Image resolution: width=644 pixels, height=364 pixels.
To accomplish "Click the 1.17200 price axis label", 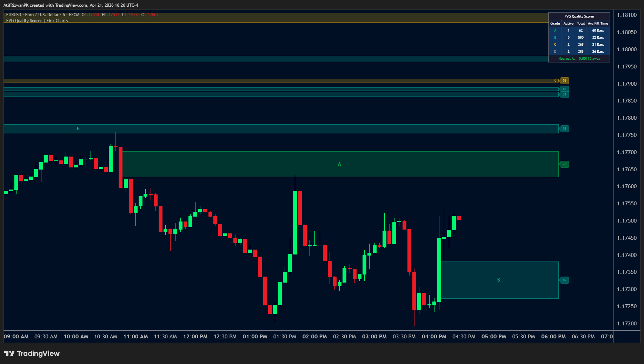I will [627, 324].
